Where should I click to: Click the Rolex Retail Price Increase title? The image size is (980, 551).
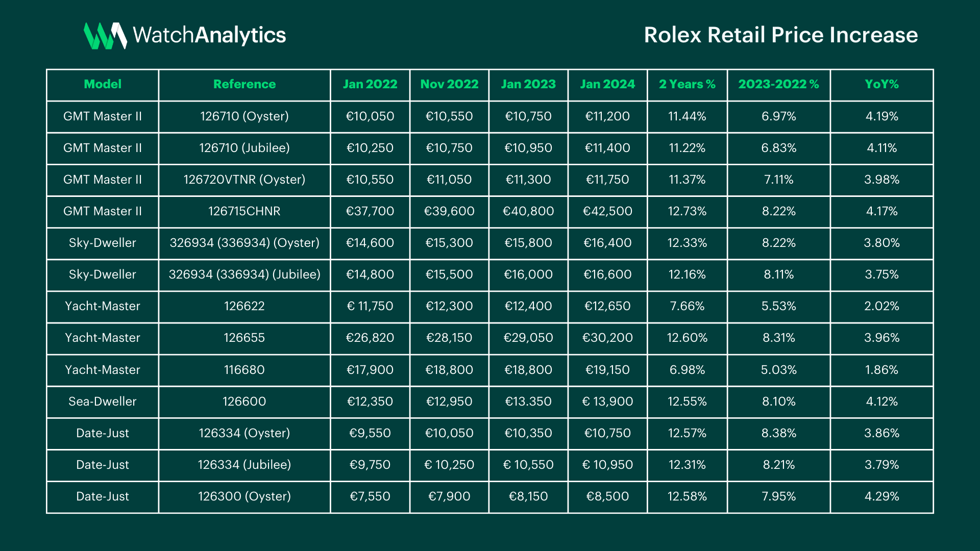[780, 35]
